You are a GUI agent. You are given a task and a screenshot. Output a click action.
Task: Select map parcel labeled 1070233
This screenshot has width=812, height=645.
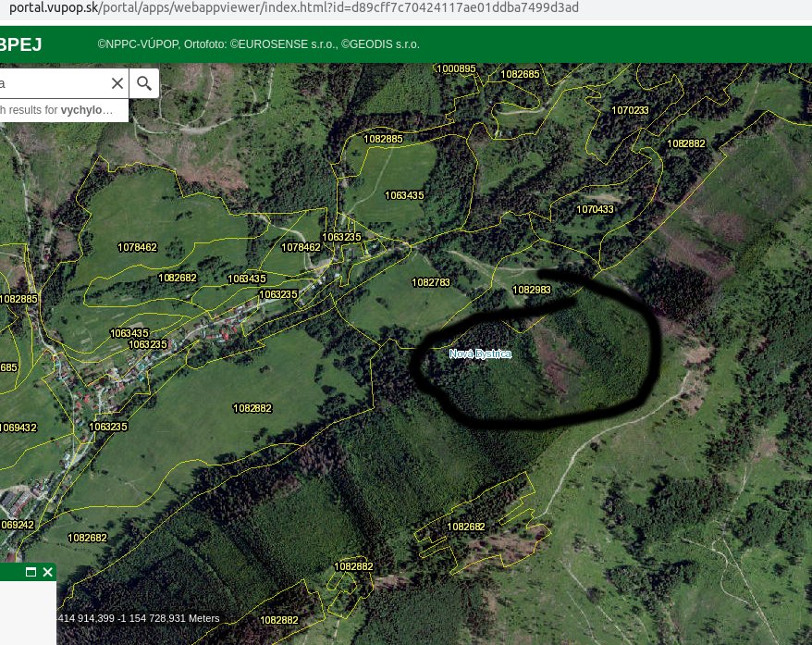pos(630,110)
